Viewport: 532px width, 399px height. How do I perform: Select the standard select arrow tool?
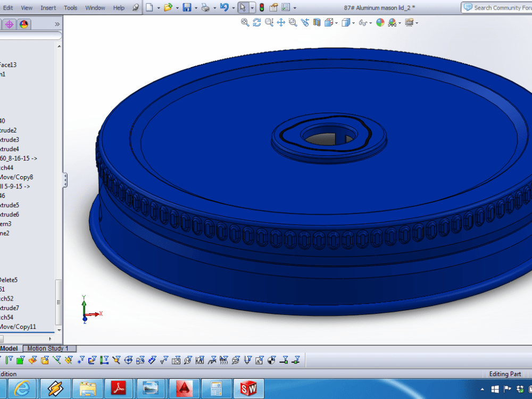click(x=242, y=7)
